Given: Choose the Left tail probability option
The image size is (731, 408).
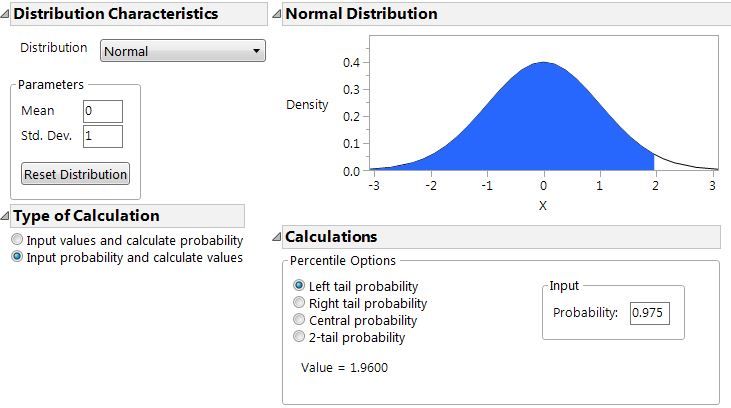Looking at the screenshot, I should pyautogui.click(x=299, y=286).
